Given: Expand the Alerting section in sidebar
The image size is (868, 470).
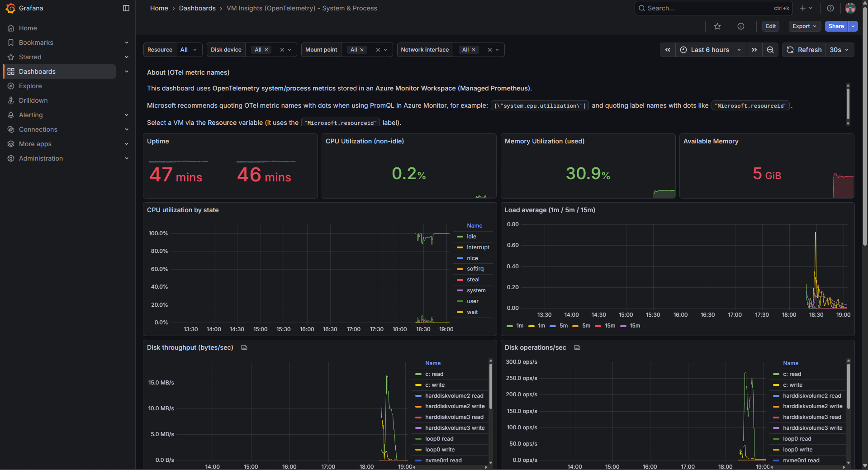Looking at the screenshot, I should 127,115.
